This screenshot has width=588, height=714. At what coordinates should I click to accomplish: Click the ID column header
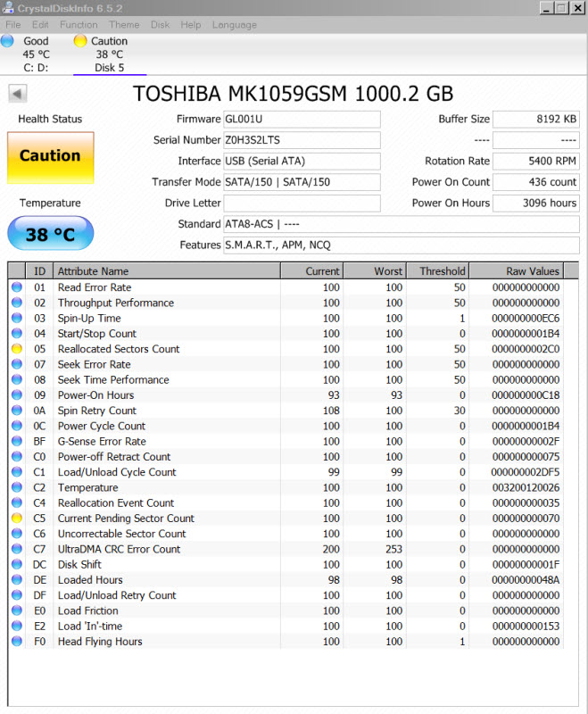tap(39, 271)
